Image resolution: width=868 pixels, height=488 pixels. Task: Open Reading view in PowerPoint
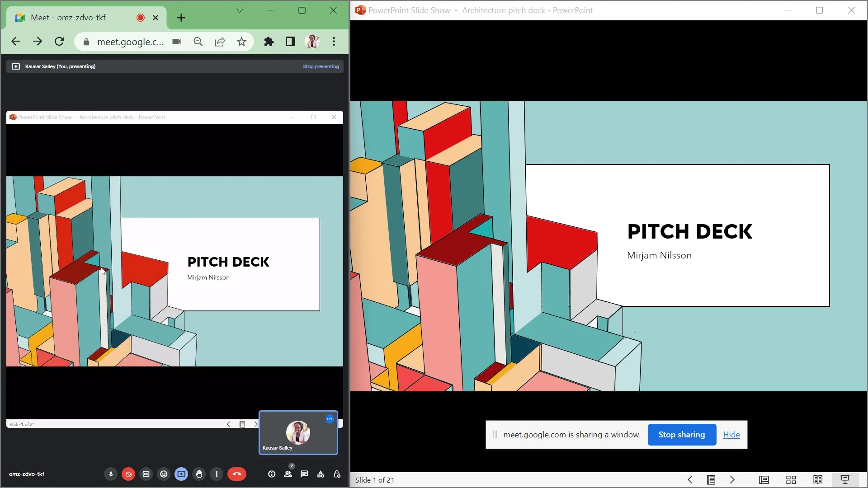[x=818, y=480]
